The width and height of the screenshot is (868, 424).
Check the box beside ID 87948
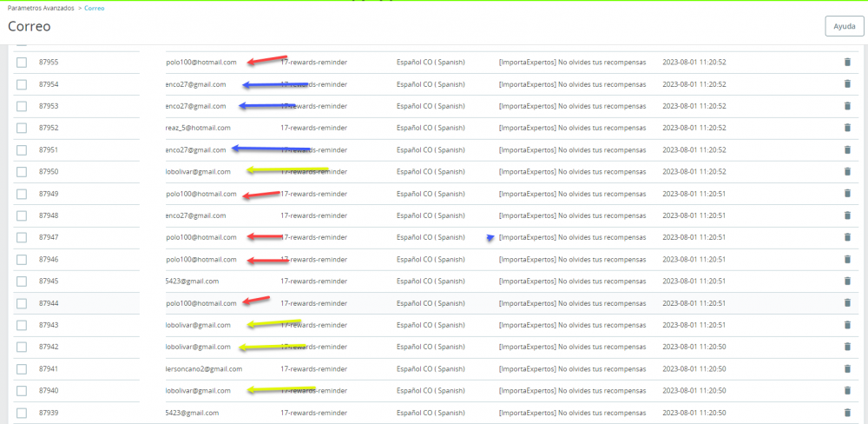(22, 215)
